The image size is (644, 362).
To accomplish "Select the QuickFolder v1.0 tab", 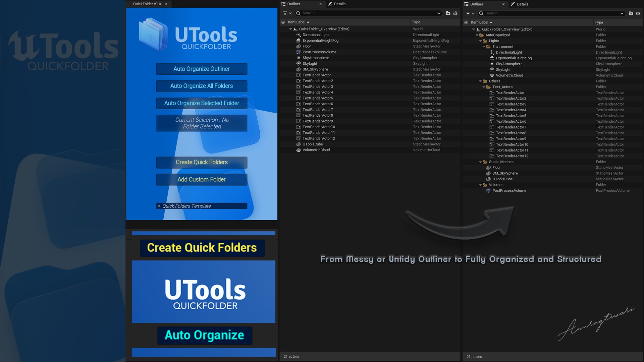I will point(147,4).
